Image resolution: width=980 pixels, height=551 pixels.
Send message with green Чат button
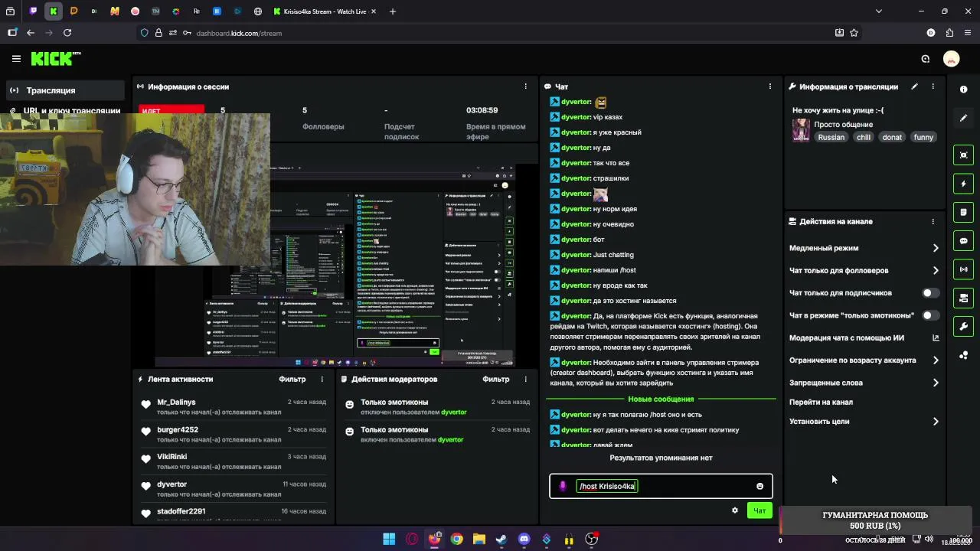(x=759, y=510)
